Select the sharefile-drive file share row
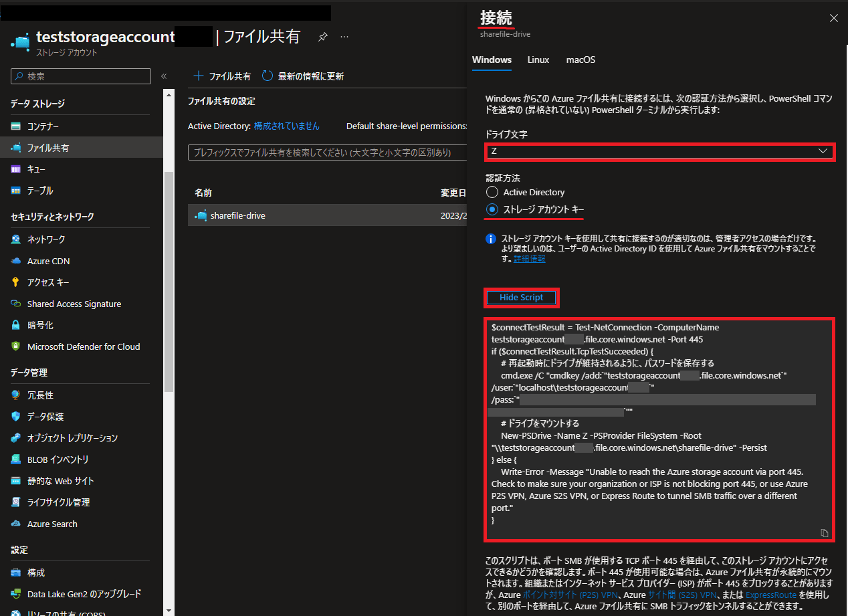The width and height of the screenshot is (848, 616). click(327, 215)
